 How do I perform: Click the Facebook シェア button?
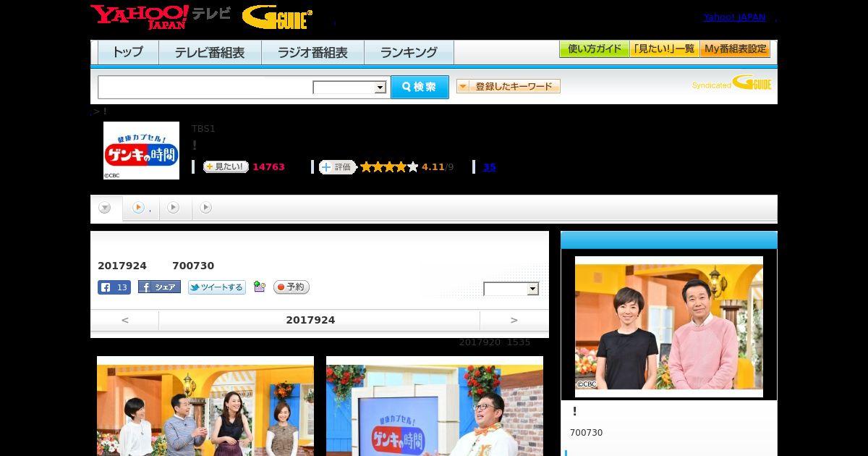point(159,287)
